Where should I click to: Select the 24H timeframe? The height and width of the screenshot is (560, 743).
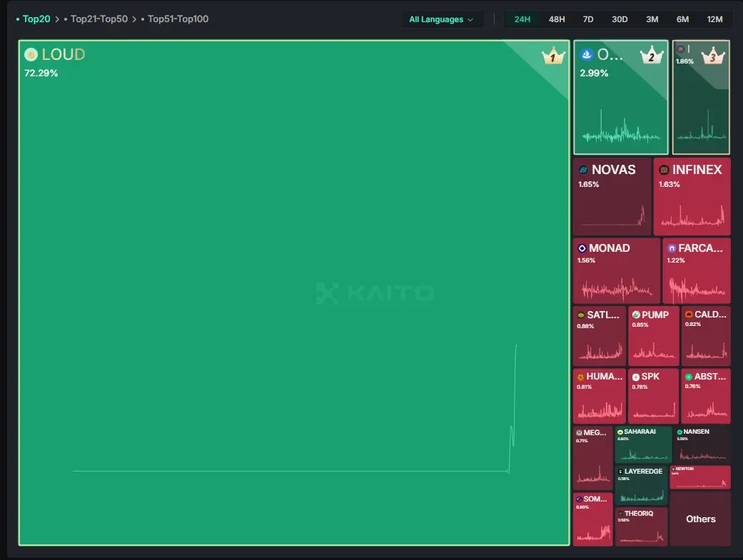522,19
